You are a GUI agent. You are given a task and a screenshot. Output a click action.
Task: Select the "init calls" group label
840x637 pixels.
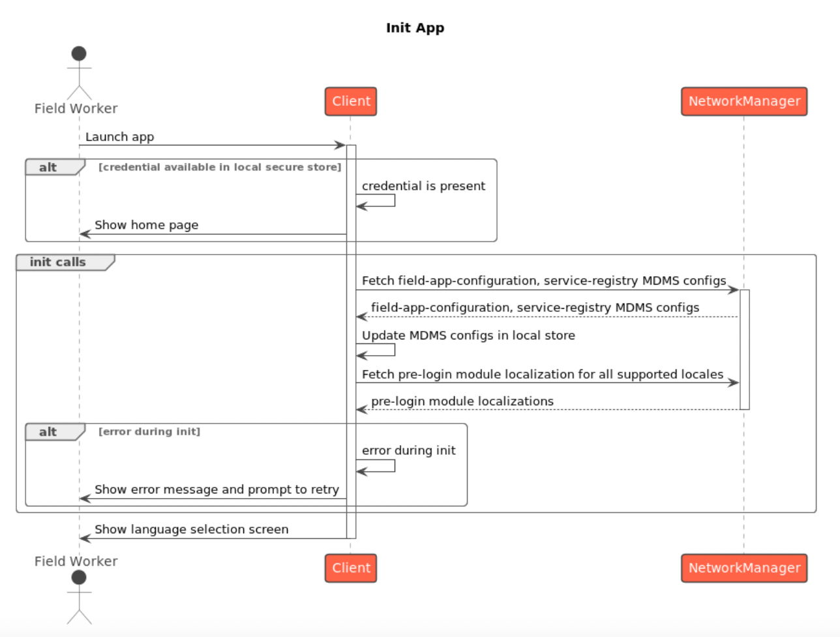click(58, 262)
